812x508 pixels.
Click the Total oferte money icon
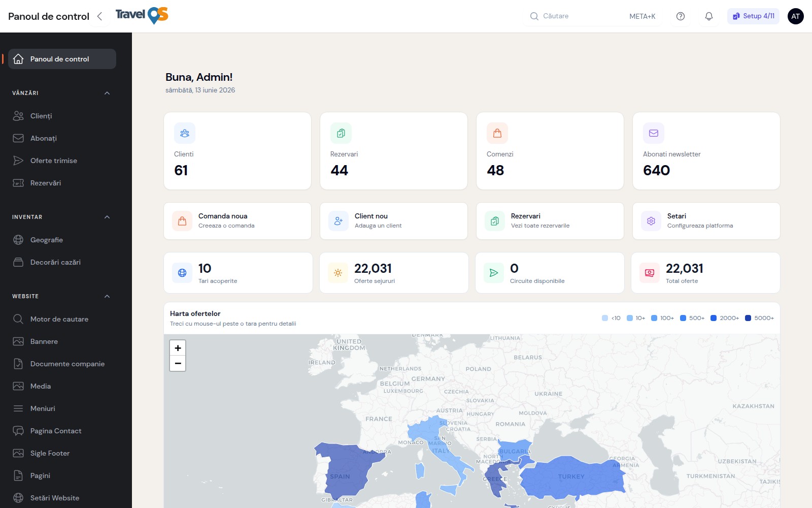650,273
